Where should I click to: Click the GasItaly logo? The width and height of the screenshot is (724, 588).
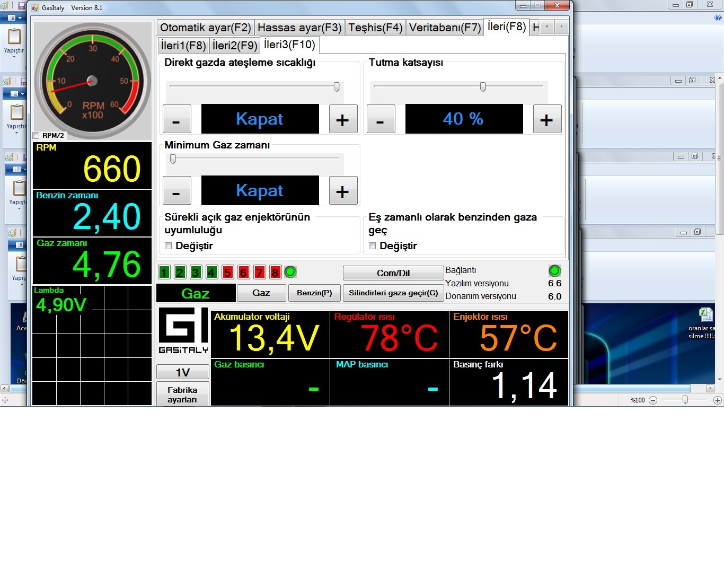click(x=183, y=331)
